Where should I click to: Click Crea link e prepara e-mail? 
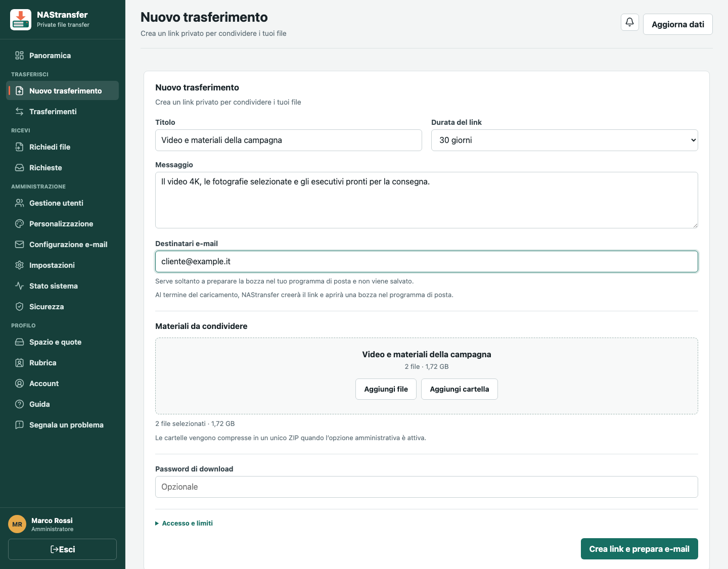(639, 549)
